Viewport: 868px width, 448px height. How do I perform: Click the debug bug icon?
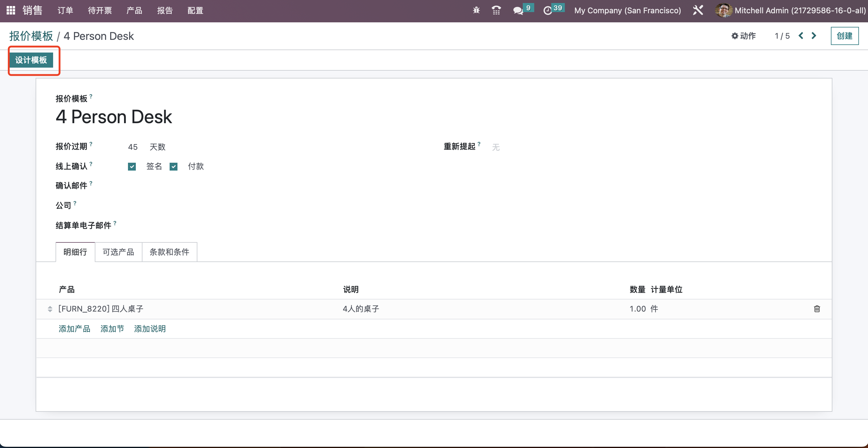[x=476, y=11]
